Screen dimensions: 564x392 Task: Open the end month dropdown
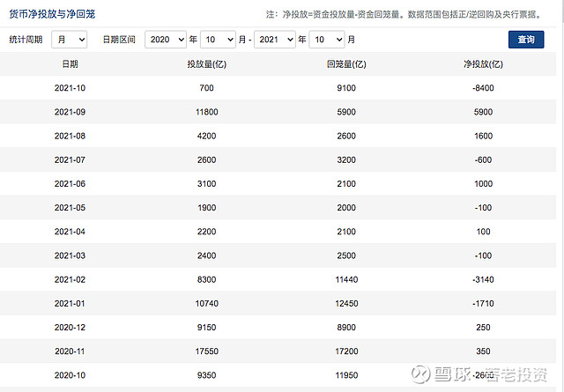327,39
